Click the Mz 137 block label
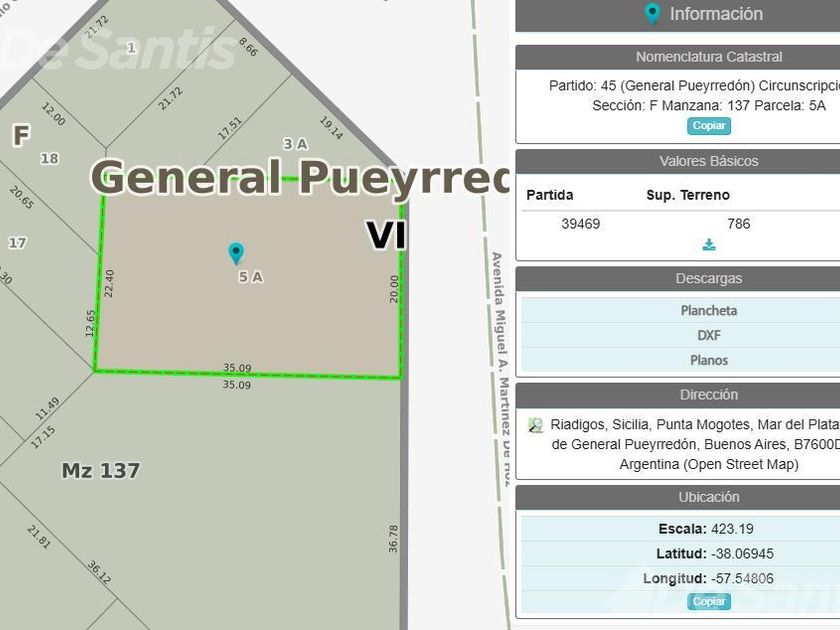Image resolution: width=840 pixels, height=630 pixels. point(101,471)
